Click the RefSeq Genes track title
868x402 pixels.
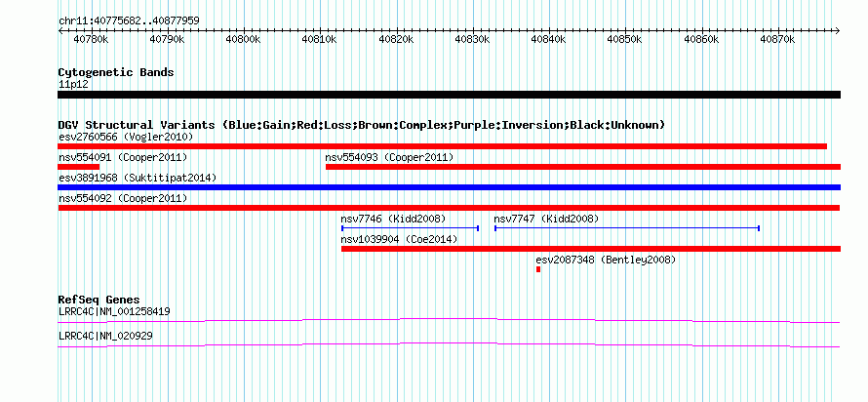(x=99, y=301)
